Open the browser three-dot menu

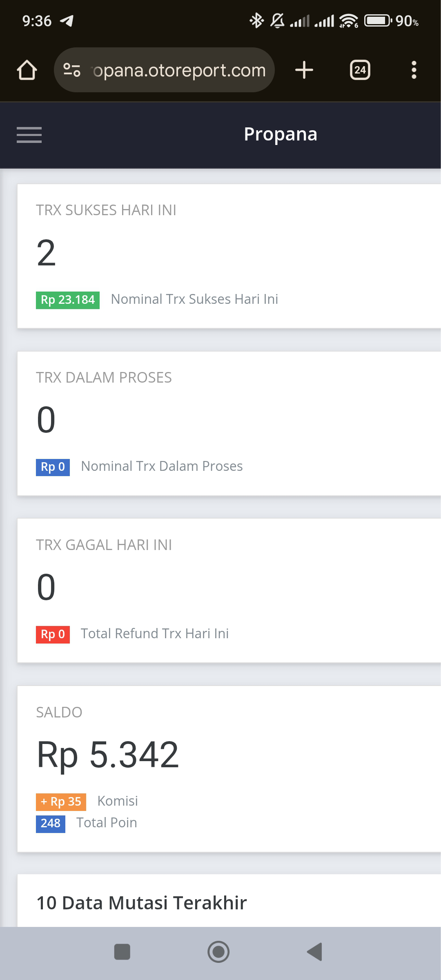click(414, 70)
